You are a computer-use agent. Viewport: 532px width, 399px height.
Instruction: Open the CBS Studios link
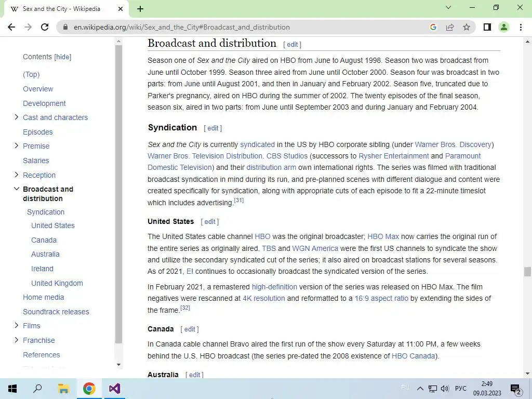[287, 156]
